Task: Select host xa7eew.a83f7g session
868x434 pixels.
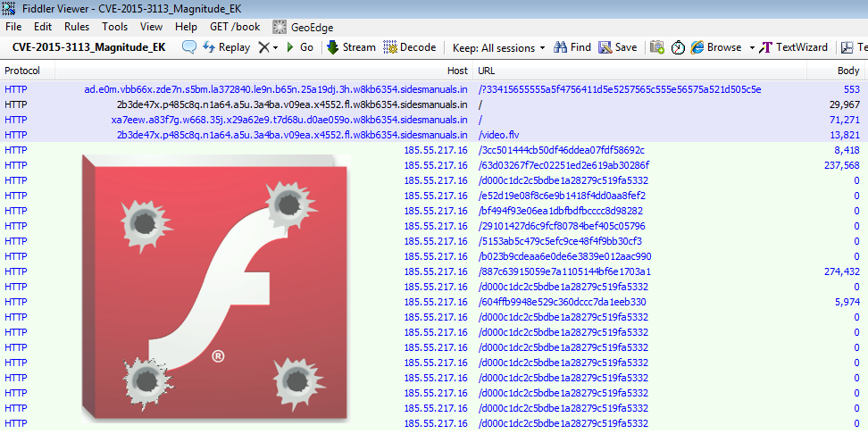Action: [x=289, y=120]
